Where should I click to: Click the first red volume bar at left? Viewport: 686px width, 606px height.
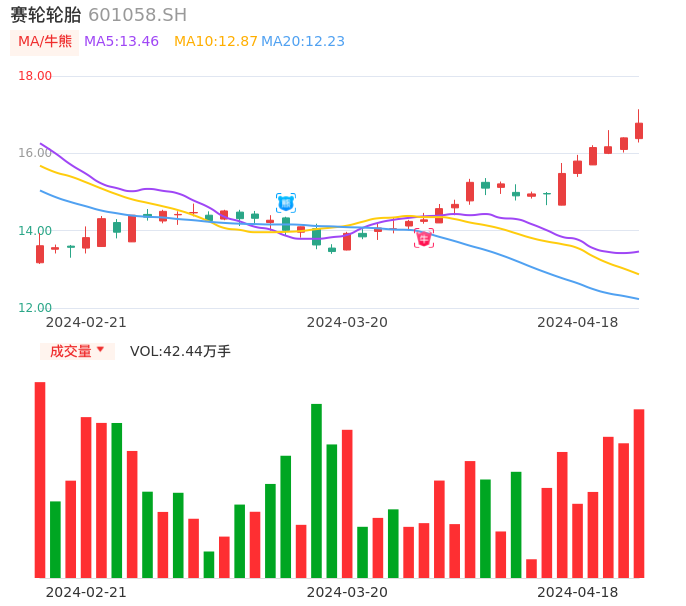coord(40,480)
